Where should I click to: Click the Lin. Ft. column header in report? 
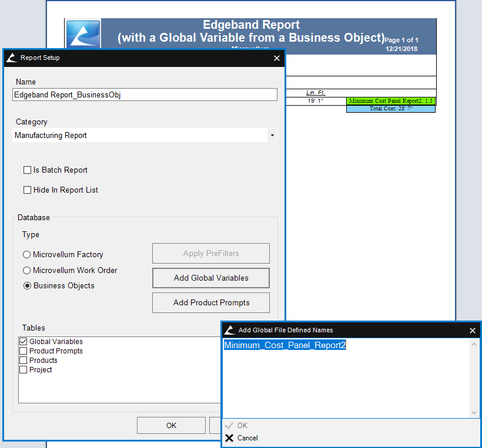click(316, 92)
